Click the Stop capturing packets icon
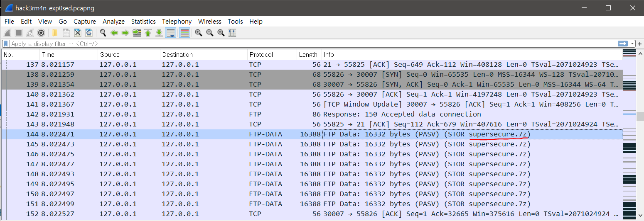The width and height of the screenshot is (644, 221). coord(19,33)
